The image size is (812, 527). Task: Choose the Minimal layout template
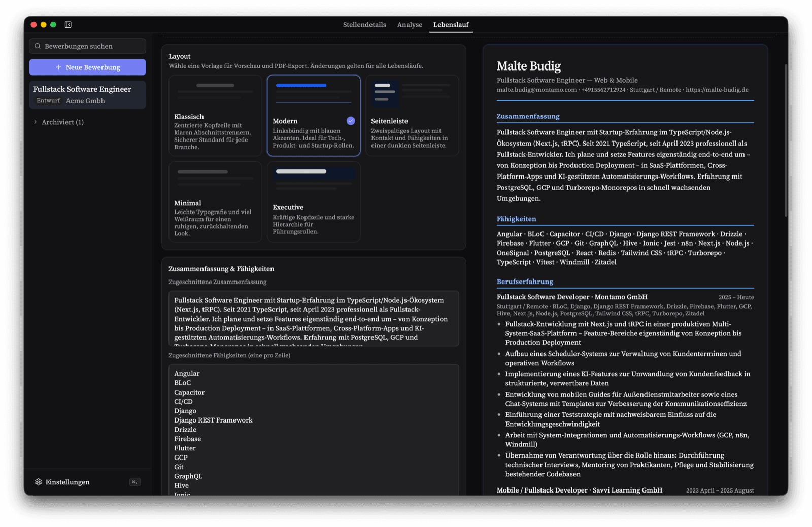(215, 202)
